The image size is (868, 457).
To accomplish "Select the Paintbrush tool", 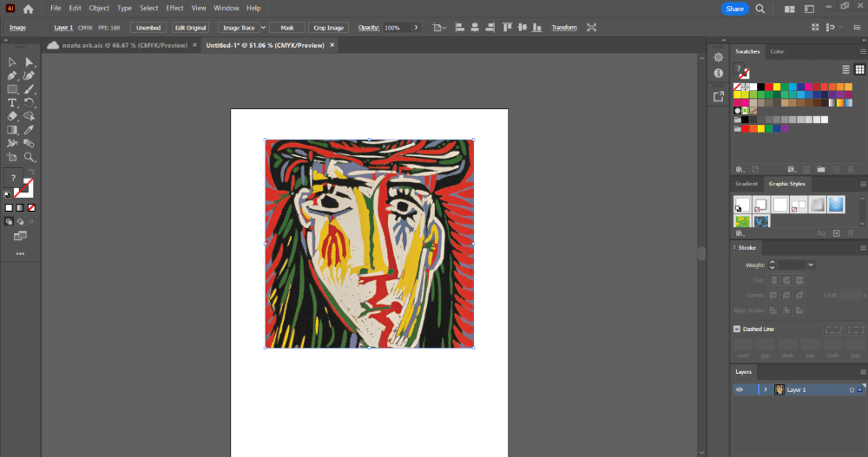I will (30, 89).
